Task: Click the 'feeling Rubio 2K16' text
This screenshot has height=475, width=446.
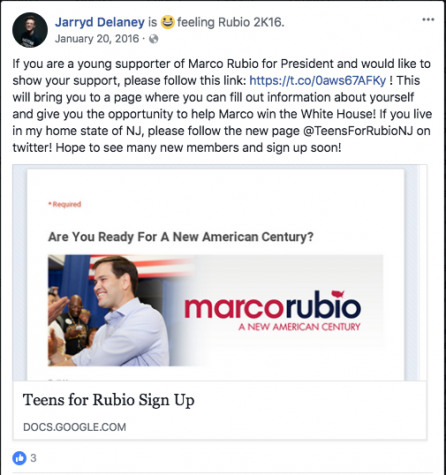Action: pos(231,22)
